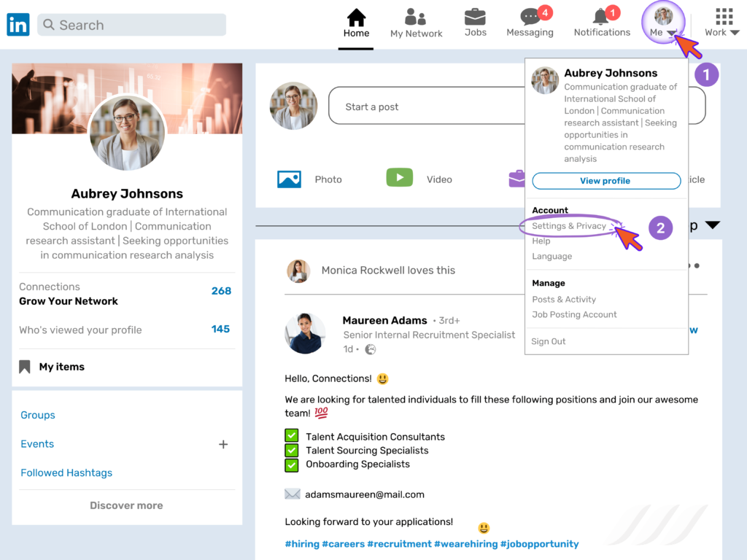747x560 pixels.
Task: Open the #hiring hashtag link
Action: [x=302, y=543]
